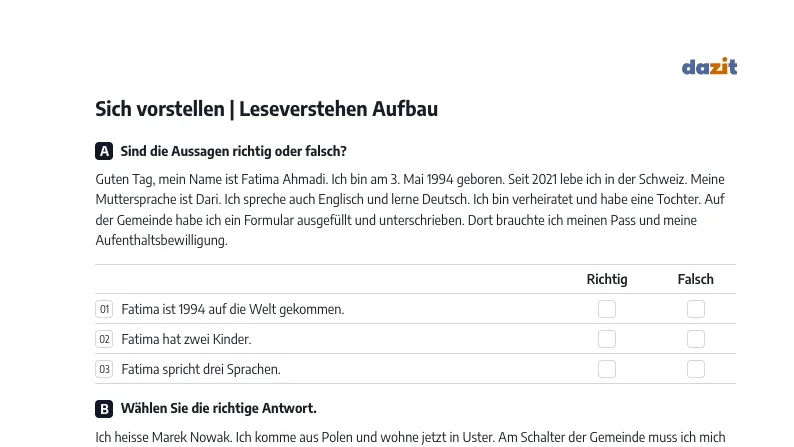Click the Marek Nowak text line

[410, 437]
